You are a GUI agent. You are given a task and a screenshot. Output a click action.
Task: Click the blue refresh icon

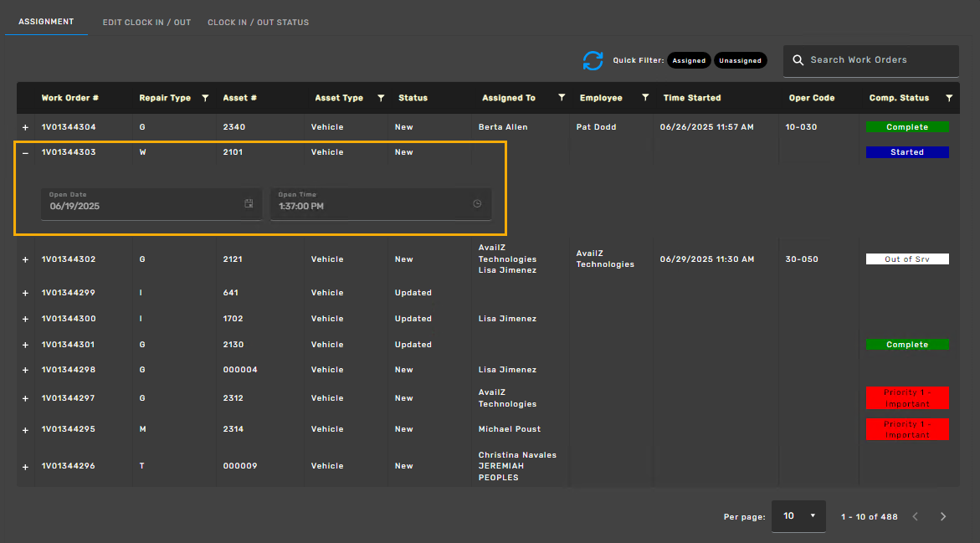pyautogui.click(x=593, y=61)
